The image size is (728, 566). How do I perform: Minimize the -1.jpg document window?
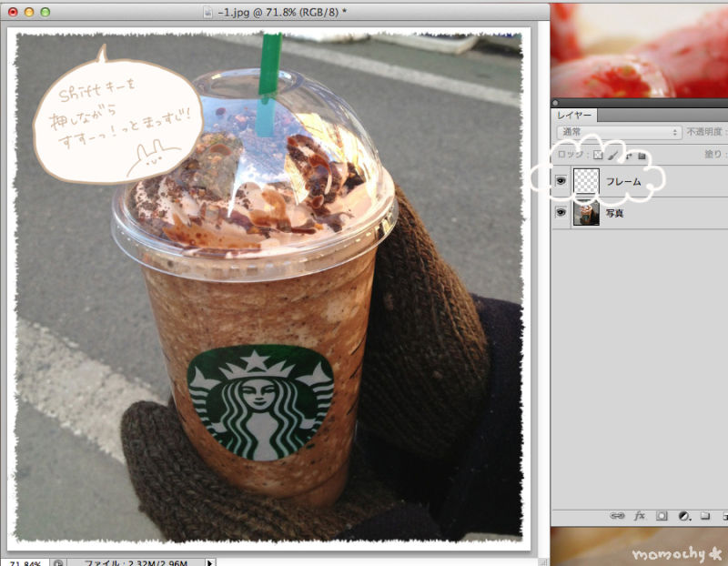(x=29, y=12)
